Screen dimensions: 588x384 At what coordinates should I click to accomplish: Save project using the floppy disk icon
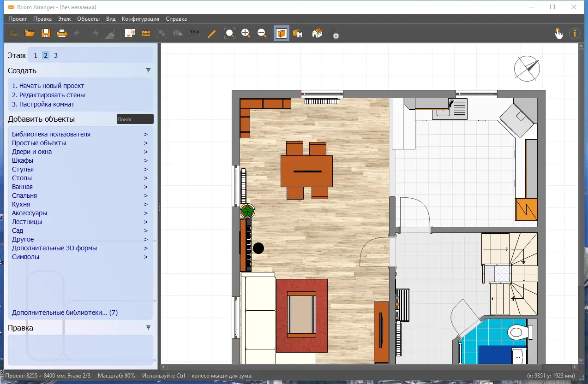pos(46,33)
